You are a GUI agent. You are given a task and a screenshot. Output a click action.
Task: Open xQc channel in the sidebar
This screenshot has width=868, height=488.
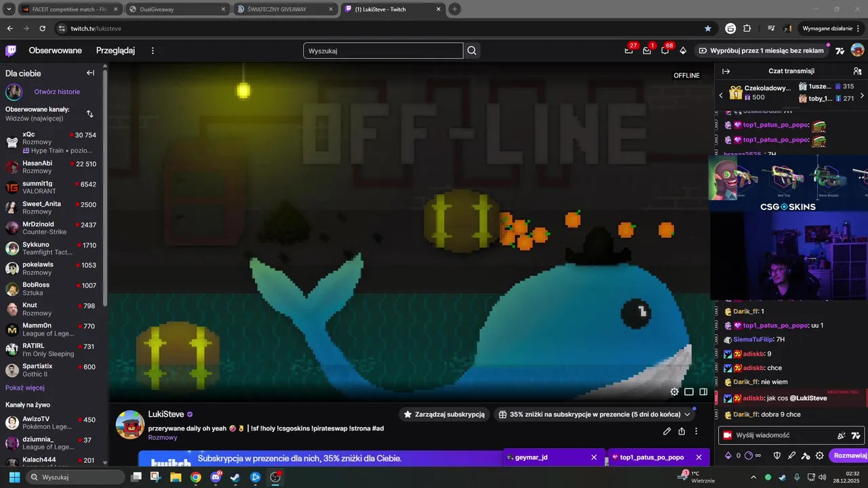tap(51, 141)
